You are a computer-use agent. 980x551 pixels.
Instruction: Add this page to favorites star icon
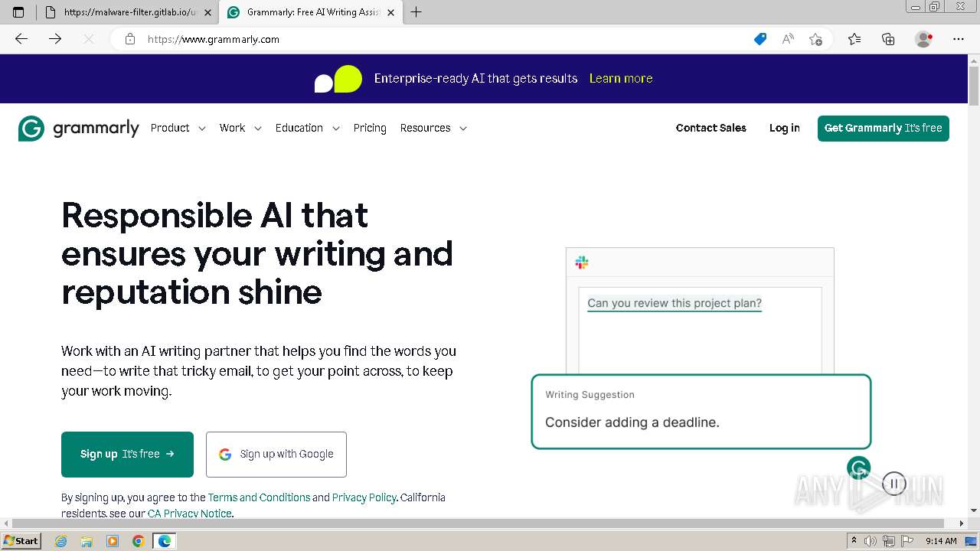[x=815, y=39]
